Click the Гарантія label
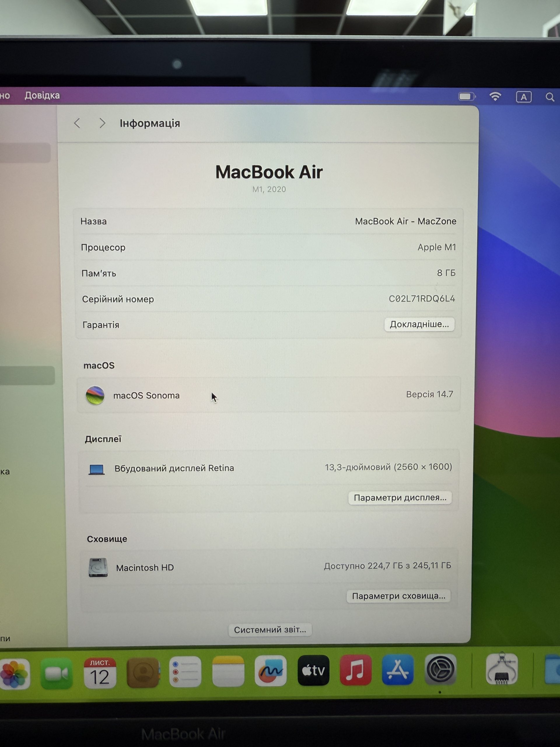Viewport: 560px width, 747px height. [101, 325]
